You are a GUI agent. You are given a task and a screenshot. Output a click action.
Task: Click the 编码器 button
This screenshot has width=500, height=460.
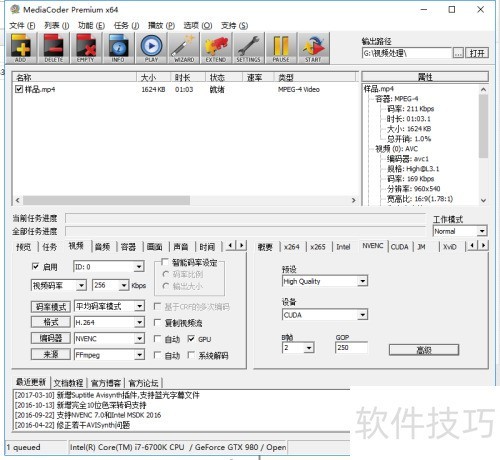(x=51, y=338)
